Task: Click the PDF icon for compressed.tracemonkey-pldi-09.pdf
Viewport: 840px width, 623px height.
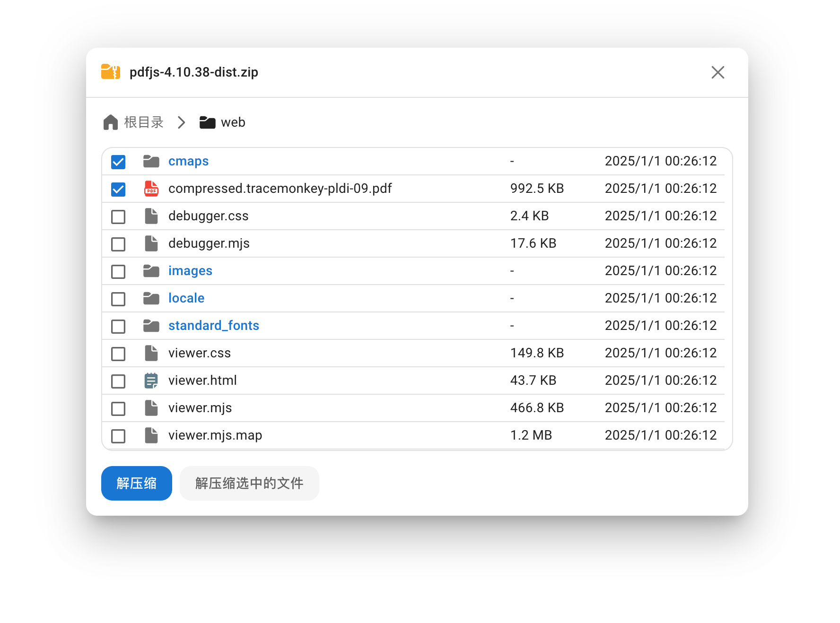Action: pos(151,189)
